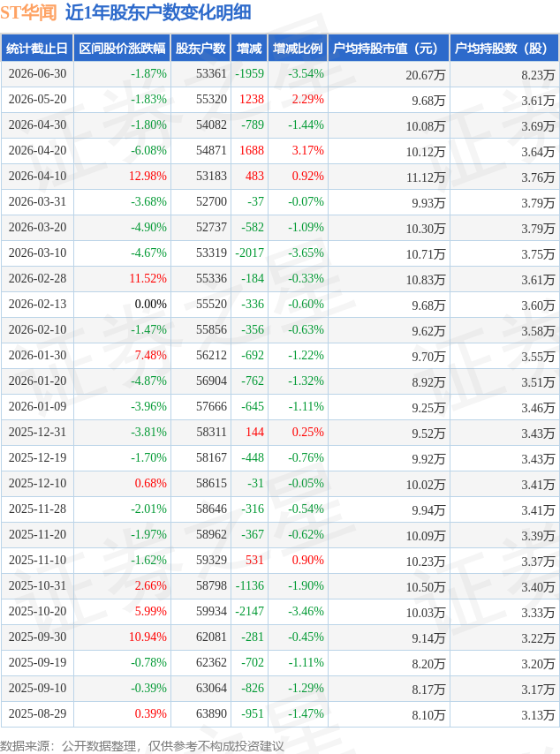Screen dimensions: 560x754
Task: Select the 3.17% change ratio cell
Action: (298, 151)
